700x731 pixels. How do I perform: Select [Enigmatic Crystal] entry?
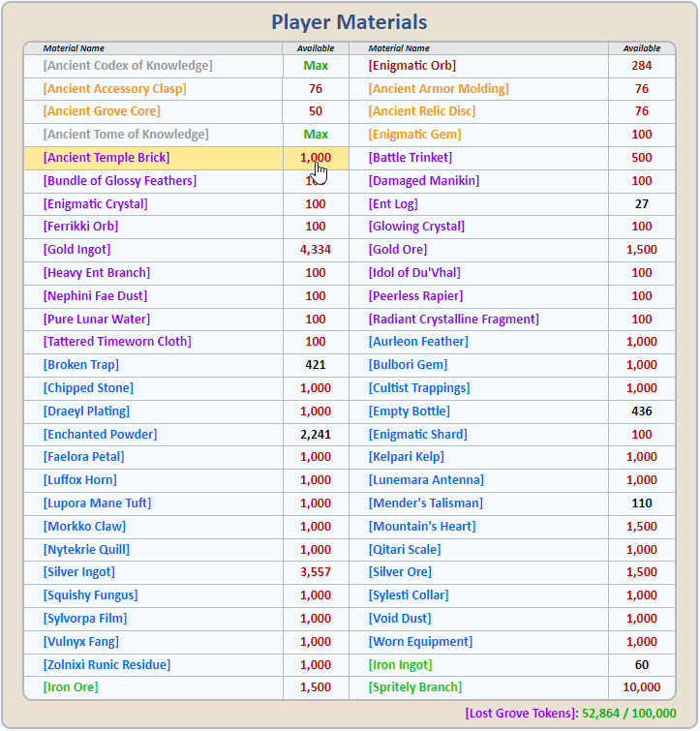click(96, 204)
